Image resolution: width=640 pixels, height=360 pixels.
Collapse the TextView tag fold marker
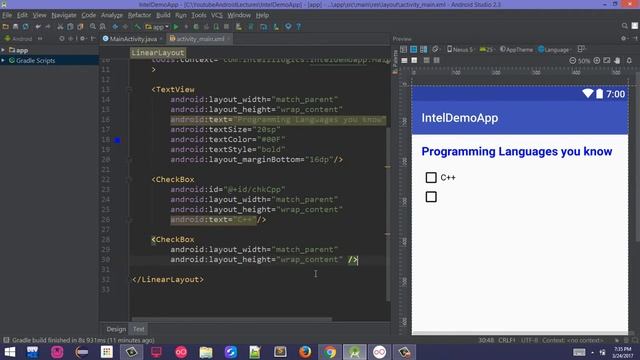(129, 89)
